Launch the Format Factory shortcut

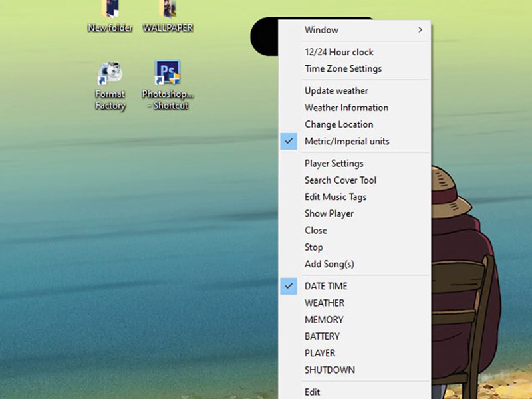(x=110, y=73)
